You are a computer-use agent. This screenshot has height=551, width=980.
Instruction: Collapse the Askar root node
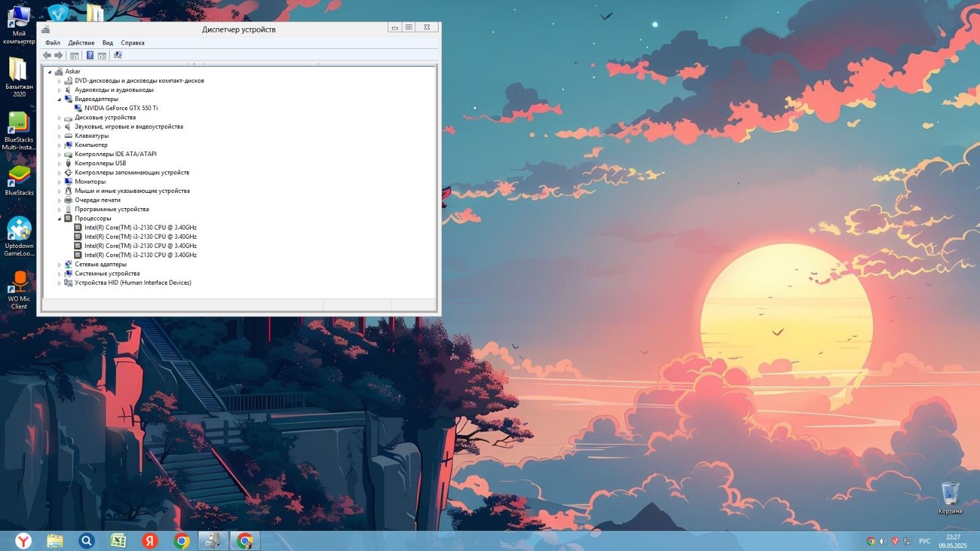point(50,72)
